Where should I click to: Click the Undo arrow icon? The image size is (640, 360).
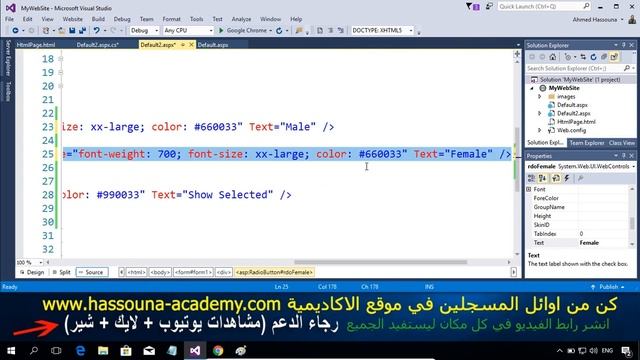[x=96, y=31]
